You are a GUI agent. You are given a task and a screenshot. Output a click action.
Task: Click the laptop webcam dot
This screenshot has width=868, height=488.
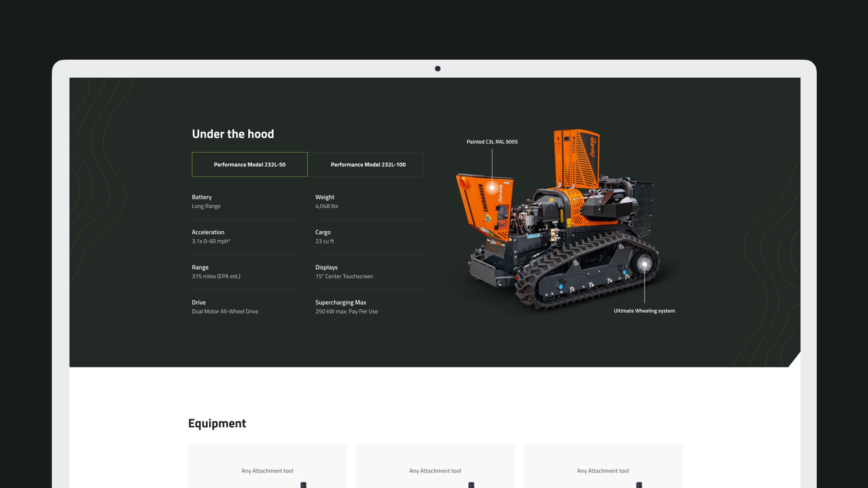pos(437,69)
